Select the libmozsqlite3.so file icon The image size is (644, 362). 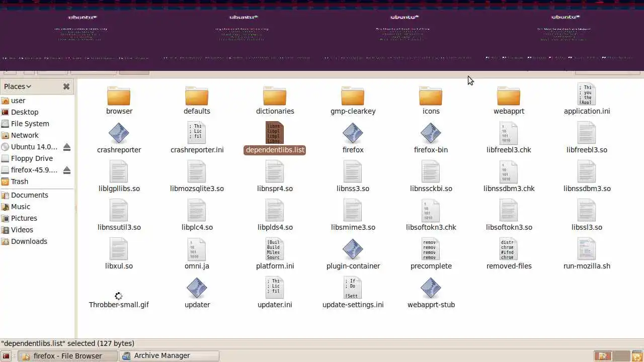click(x=197, y=172)
